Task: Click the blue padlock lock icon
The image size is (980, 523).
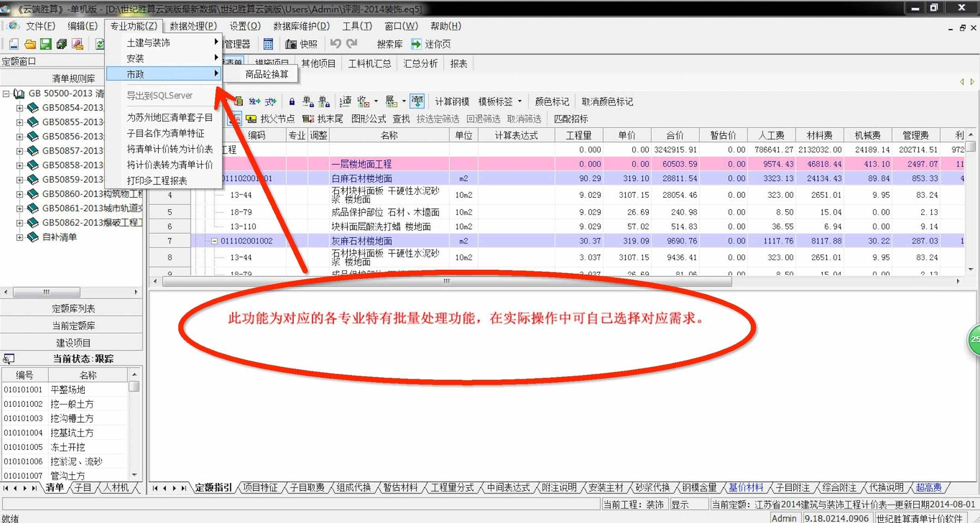Action: [x=292, y=102]
